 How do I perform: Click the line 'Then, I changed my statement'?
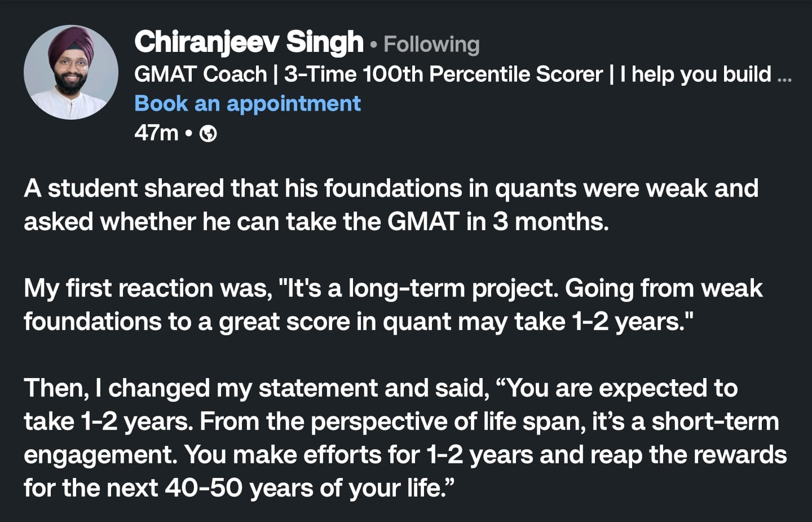(x=381, y=389)
